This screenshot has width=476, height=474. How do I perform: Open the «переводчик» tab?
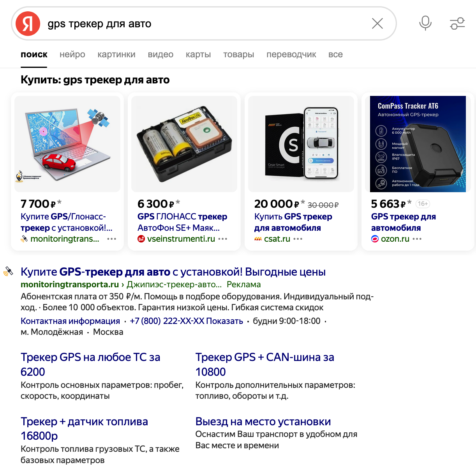pos(291,55)
